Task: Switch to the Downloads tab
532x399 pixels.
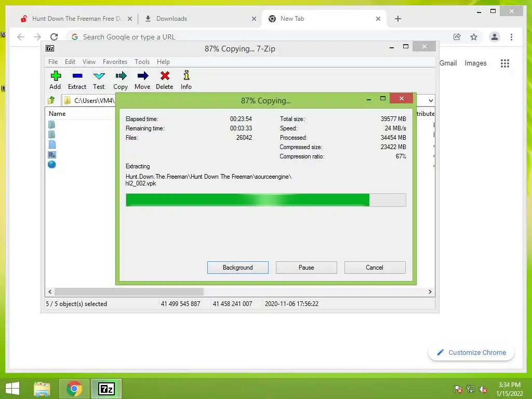Action: [200, 19]
